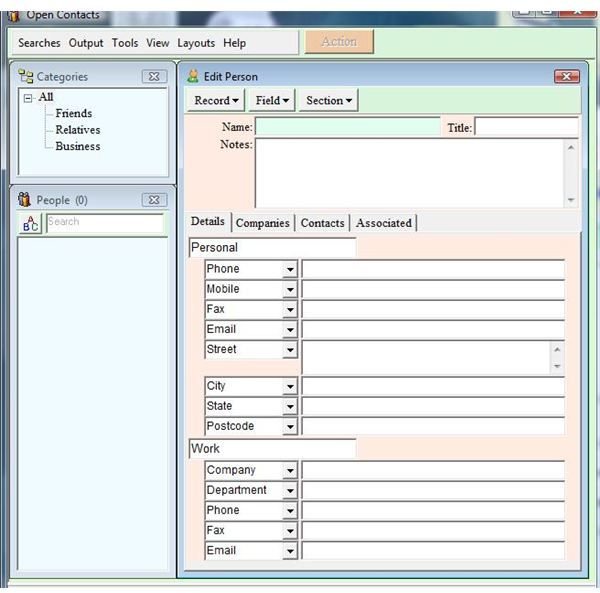
Task: Expand the Mobile field type dropdown
Action: click(290, 290)
